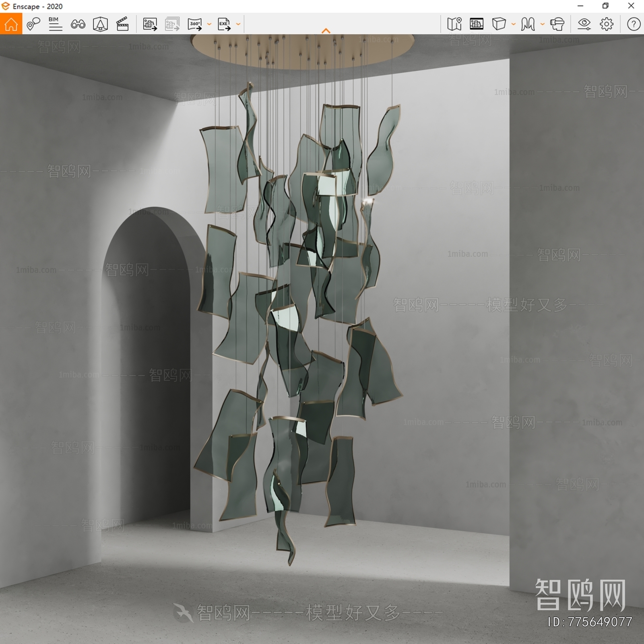Open the EXE export dropdown
This screenshot has width=644, height=644.
(238, 24)
